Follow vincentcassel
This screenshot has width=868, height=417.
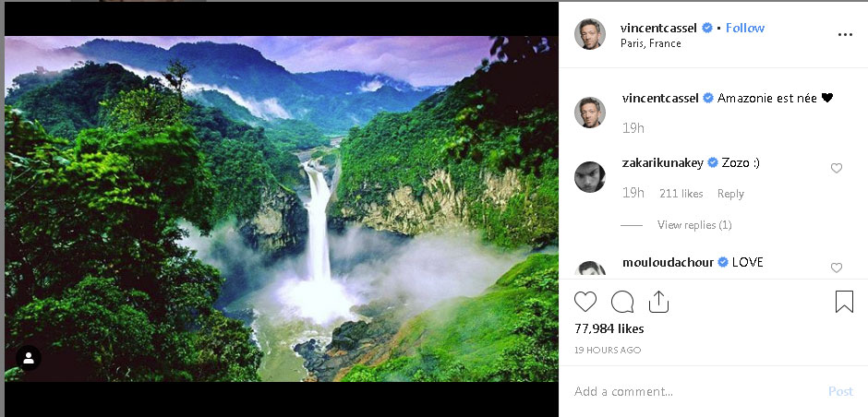(744, 28)
